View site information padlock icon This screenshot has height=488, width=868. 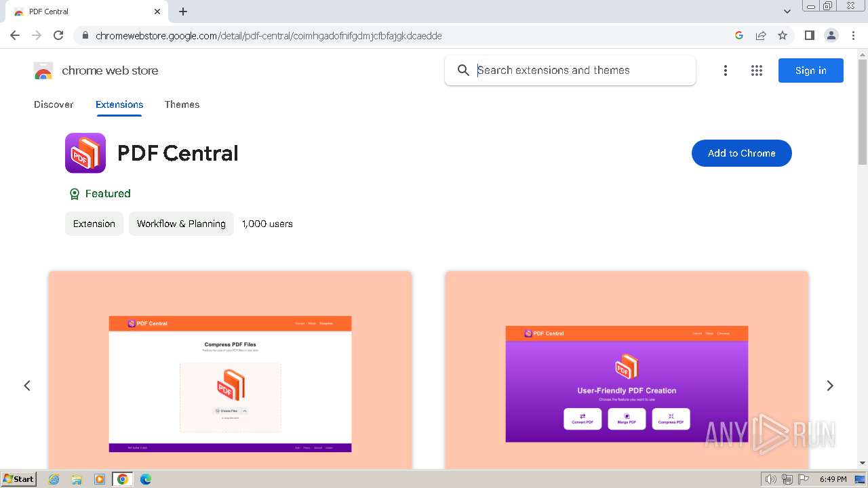(x=85, y=36)
